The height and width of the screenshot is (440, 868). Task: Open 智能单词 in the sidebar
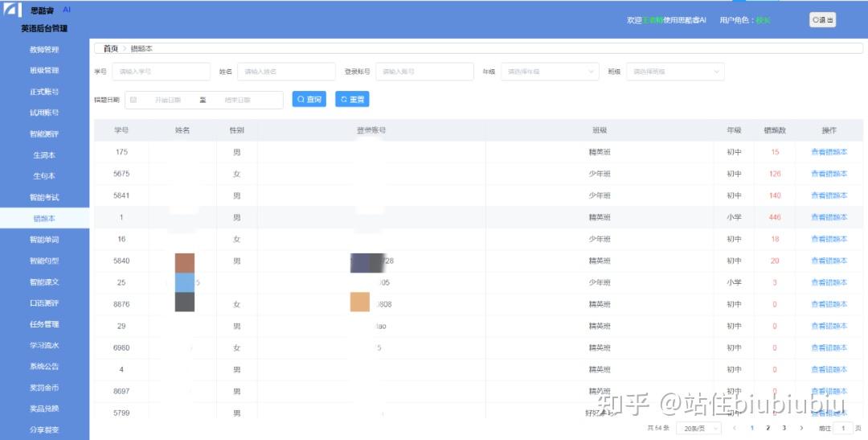click(x=44, y=240)
